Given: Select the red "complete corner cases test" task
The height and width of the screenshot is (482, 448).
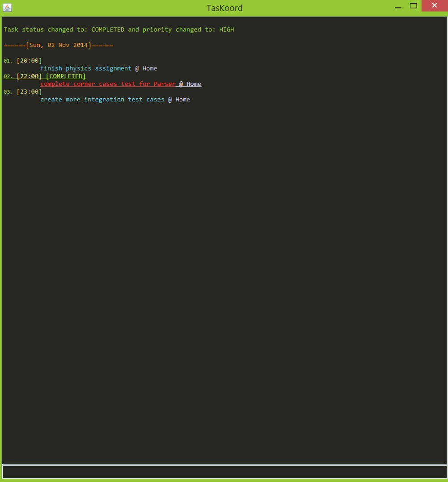Looking at the screenshot, I should 107,84.
